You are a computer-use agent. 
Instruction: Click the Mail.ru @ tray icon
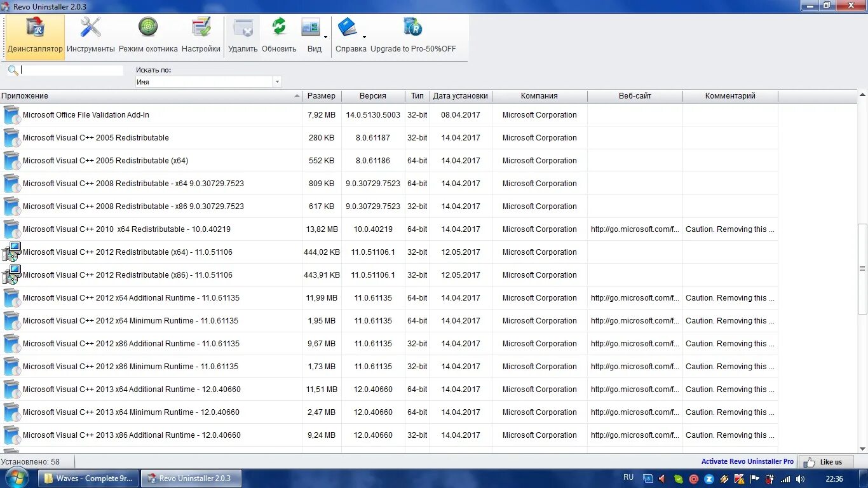click(x=694, y=479)
